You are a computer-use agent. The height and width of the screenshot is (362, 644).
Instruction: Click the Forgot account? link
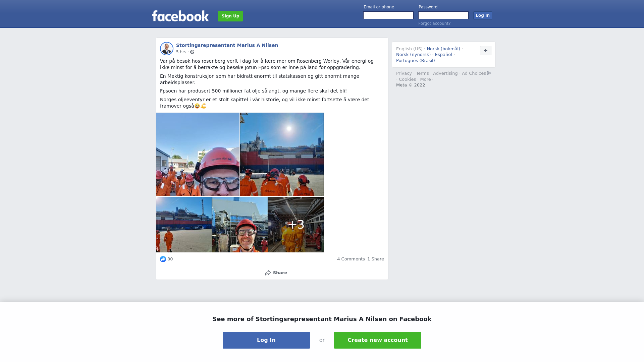(434, 23)
